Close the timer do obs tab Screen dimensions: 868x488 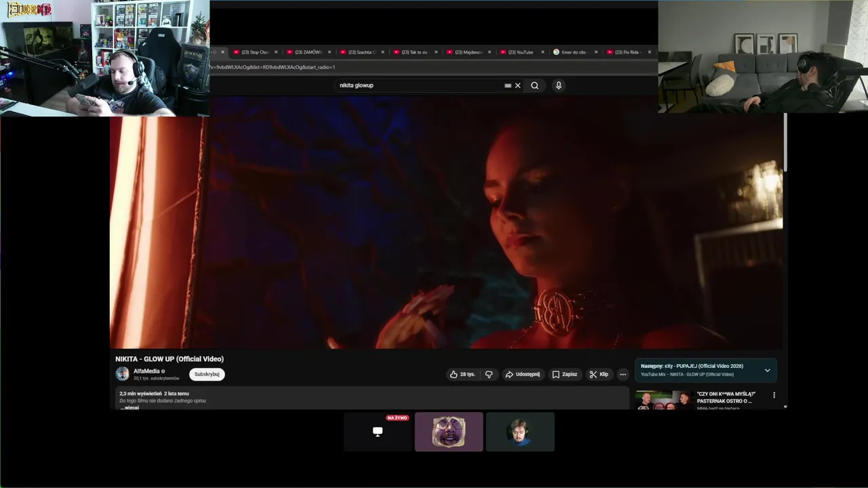click(x=596, y=52)
